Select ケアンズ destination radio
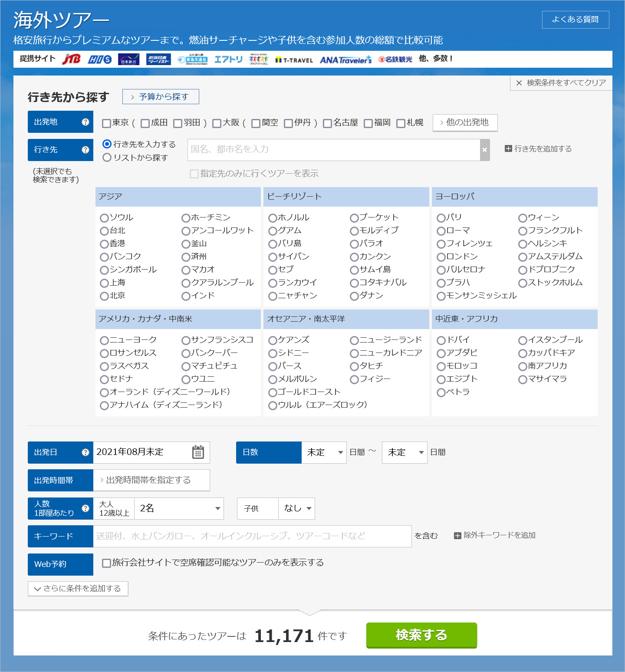 (x=273, y=340)
